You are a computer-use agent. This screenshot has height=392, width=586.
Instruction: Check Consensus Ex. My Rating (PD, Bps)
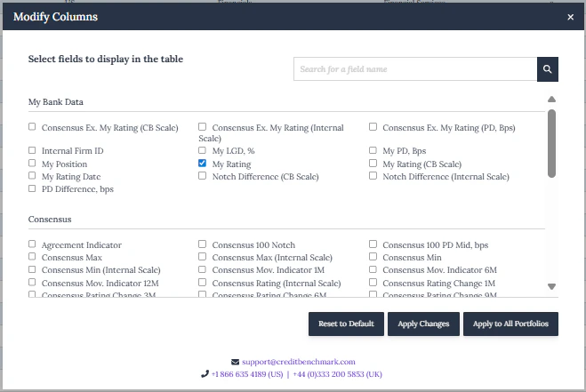coord(373,127)
